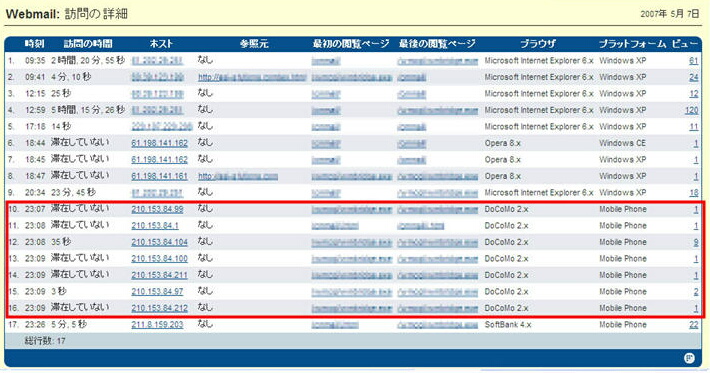Click view count 18 in row 9
The height and width of the screenshot is (373, 710).
pyautogui.click(x=694, y=193)
